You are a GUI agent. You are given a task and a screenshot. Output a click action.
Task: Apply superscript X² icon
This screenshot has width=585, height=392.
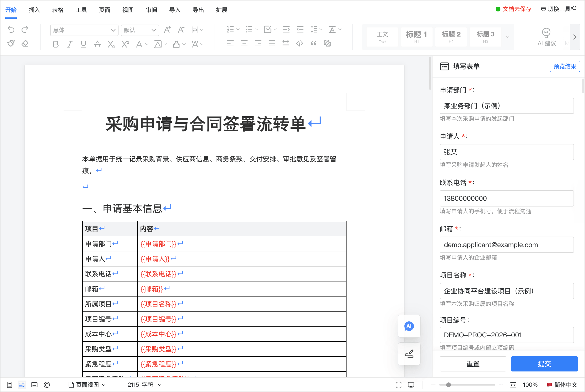point(125,44)
